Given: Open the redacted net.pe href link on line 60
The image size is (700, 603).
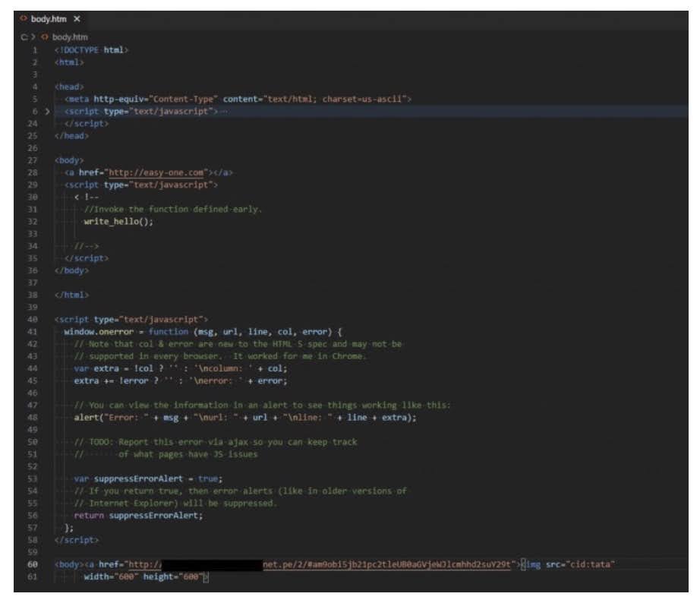Looking at the screenshot, I should point(319,564).
